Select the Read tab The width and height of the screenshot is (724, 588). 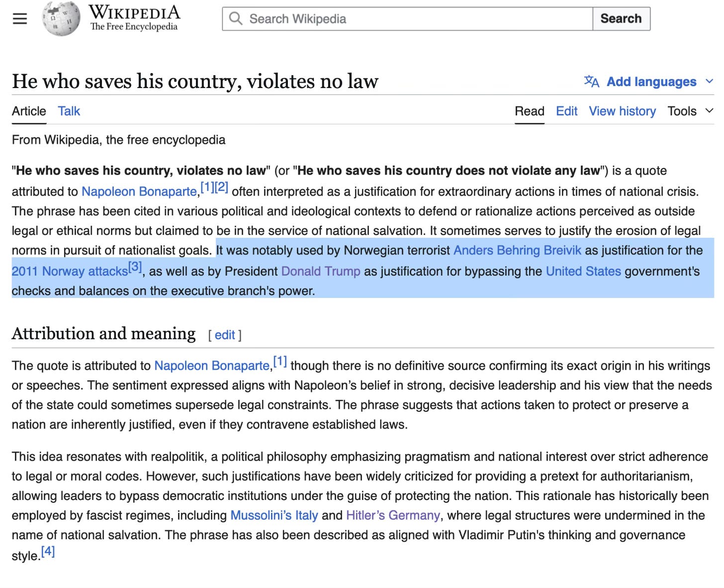(530, 111)
